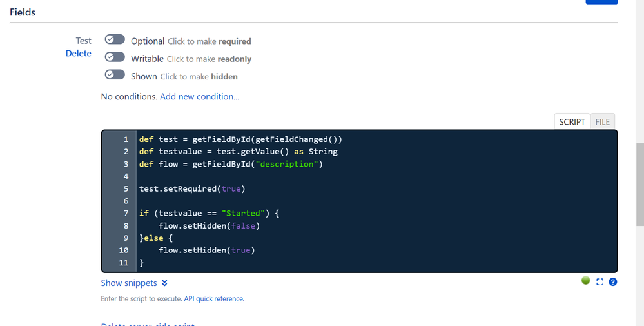Switch to the SCRIPT tab
644x326 pixels.
point(572,121)
